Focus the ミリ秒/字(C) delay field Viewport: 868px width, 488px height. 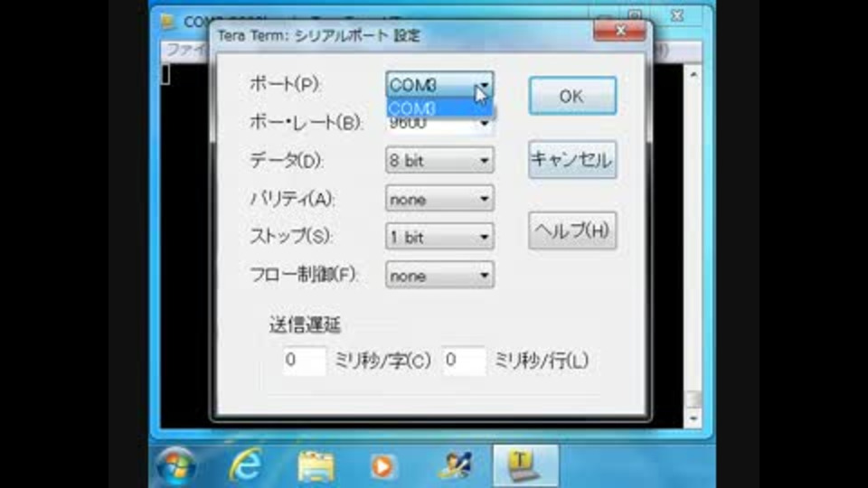click(304, 361)
